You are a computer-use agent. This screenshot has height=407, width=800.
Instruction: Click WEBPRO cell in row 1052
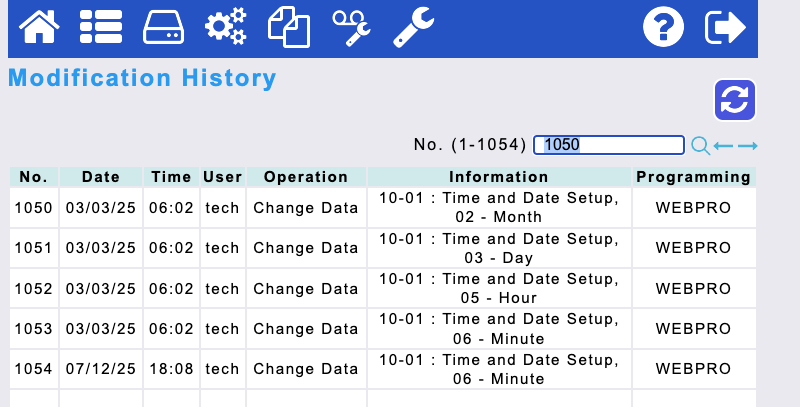[x=694, y=289]
